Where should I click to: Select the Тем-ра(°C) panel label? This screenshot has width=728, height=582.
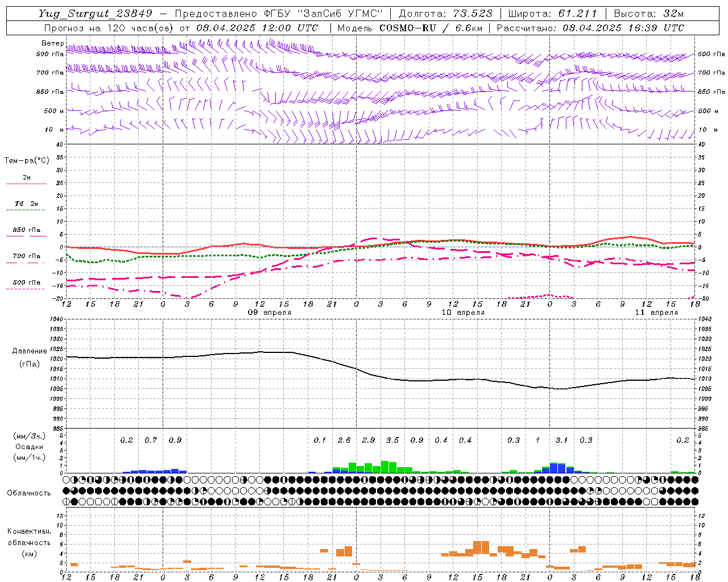click(x=27, y=161)
